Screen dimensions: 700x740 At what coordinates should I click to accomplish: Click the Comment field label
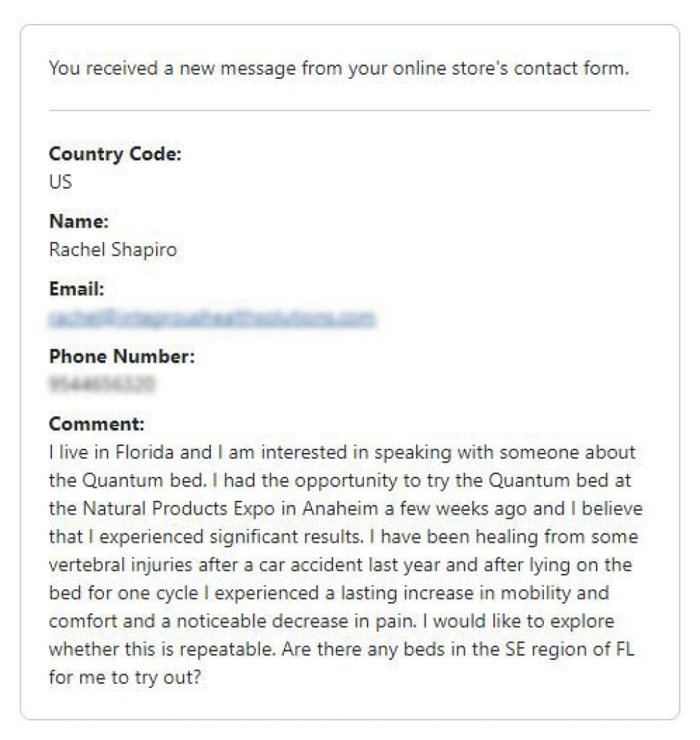coord(97,423)
